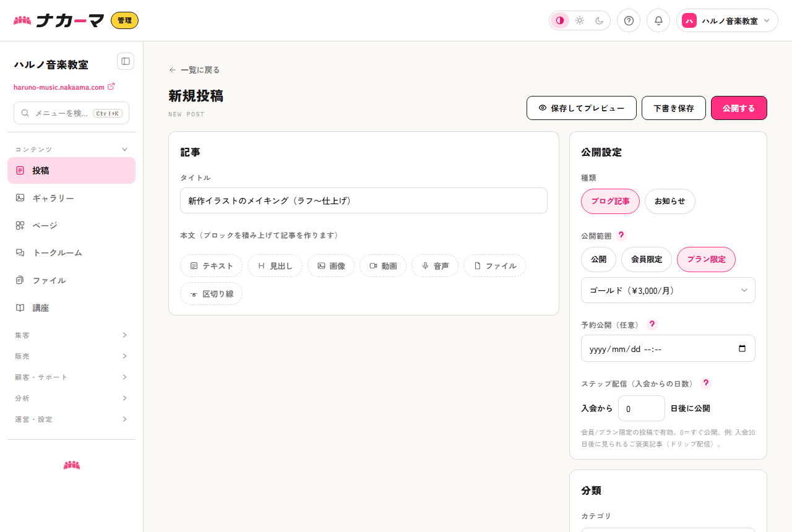Expand the 運営・設定 section
Image resolution: width=792 pixels, height=532 pixels.
click(71, 419)
